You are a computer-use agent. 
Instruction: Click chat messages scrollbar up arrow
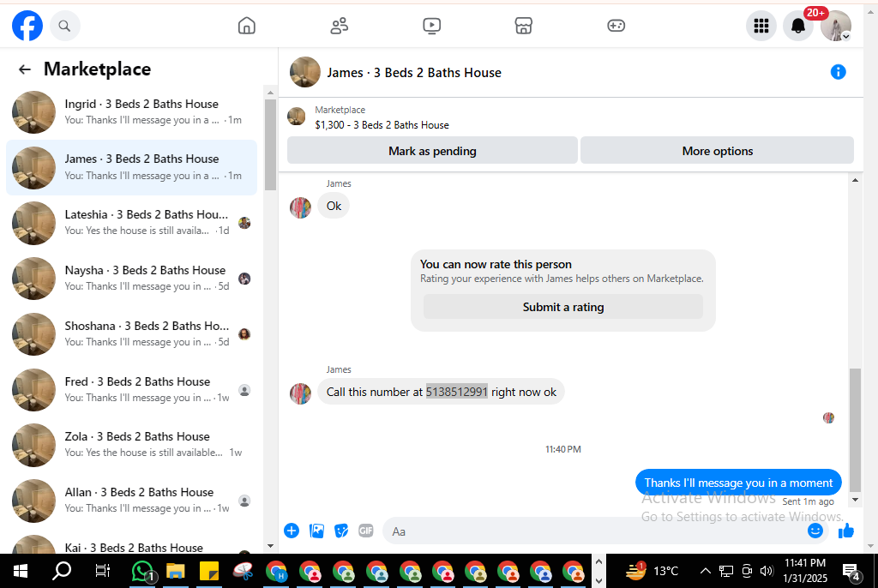coord(855,180)
